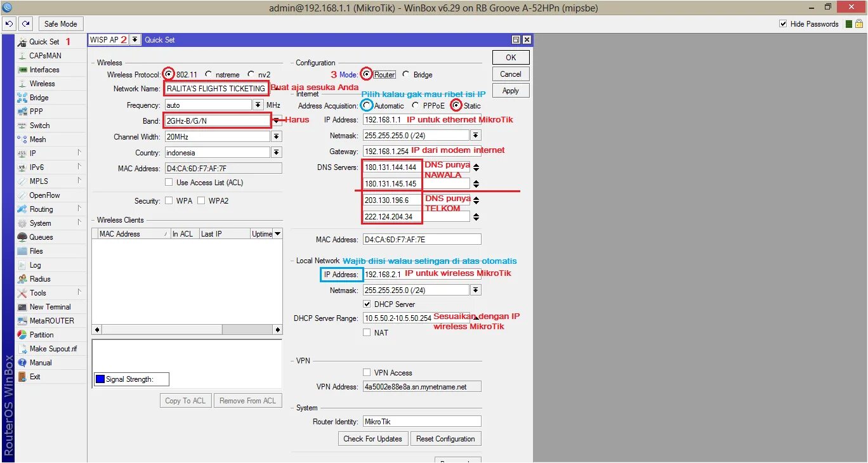The height and width of the screenshot is (463, 868).
Task: Open wireless clients column selector dropdown
Action: [x=277, y=234]
